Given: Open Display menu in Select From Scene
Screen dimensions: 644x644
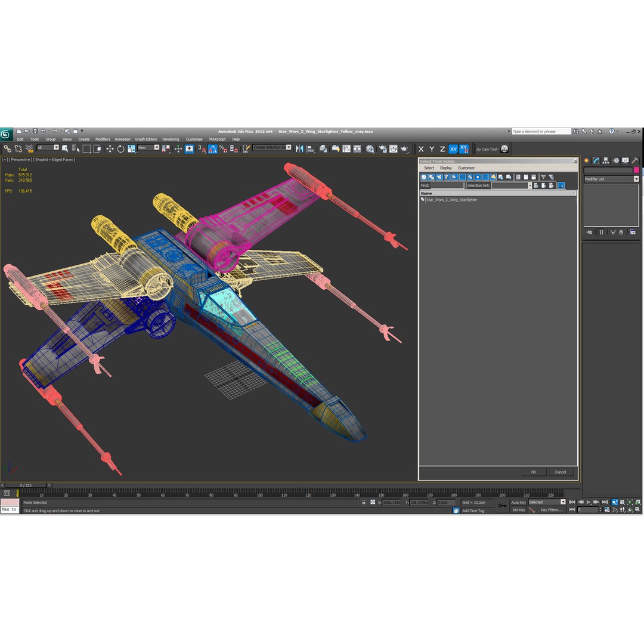Looking at the screenshot, I should pos(445,168).
